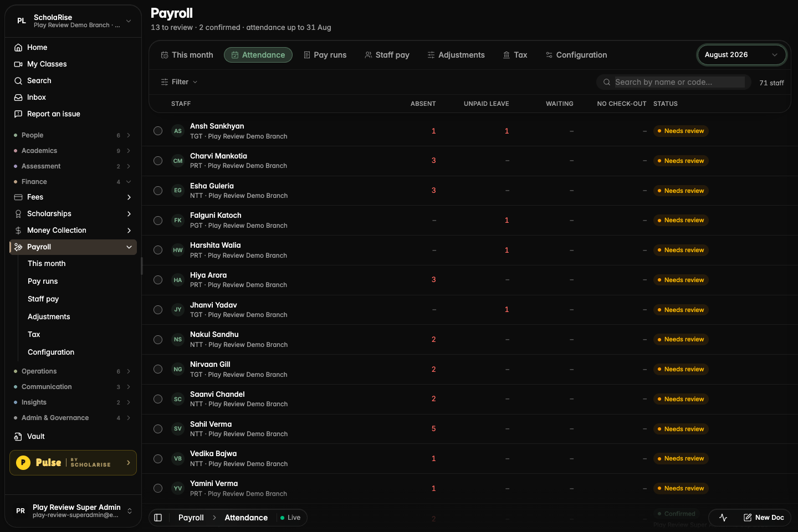Click the Payroll breadcrumb link
This screenshot has height=532, width=798.
click(x=191, y=518)
